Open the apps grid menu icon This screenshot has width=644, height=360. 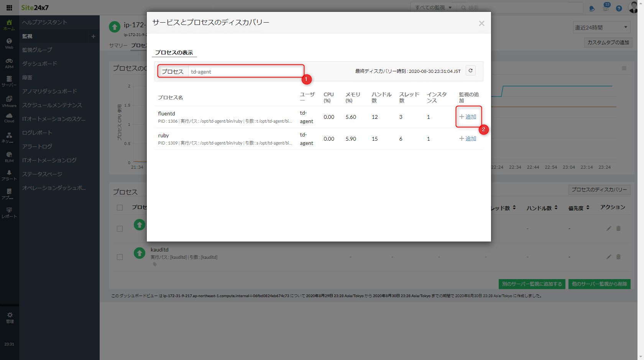point(9,8)
